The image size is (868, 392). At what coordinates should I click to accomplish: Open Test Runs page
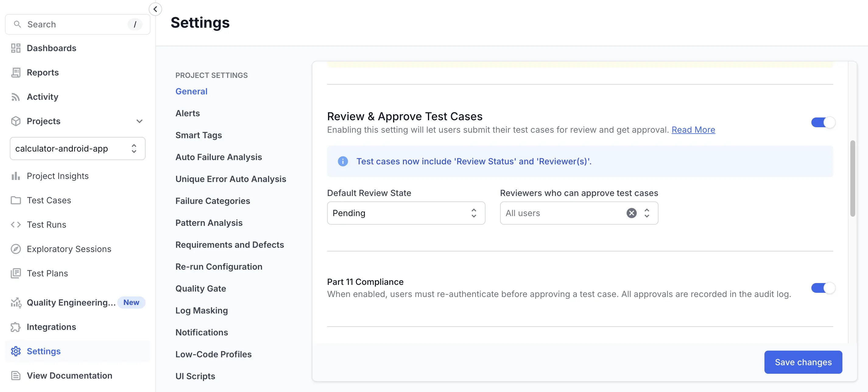47,225
